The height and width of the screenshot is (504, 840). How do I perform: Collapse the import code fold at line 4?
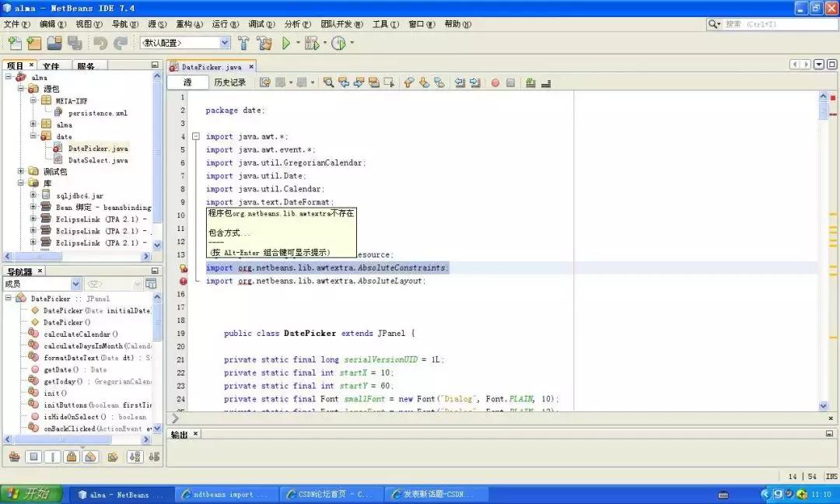196,136
